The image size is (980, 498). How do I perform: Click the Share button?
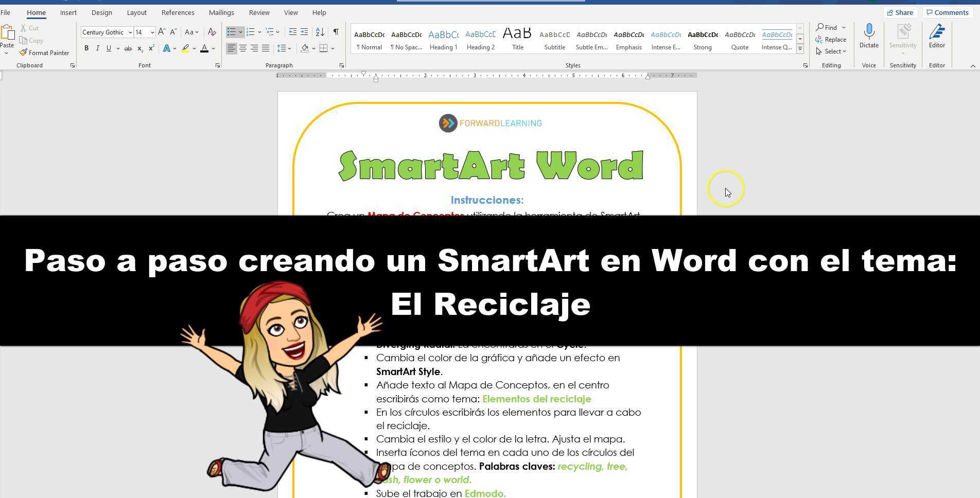900,12
